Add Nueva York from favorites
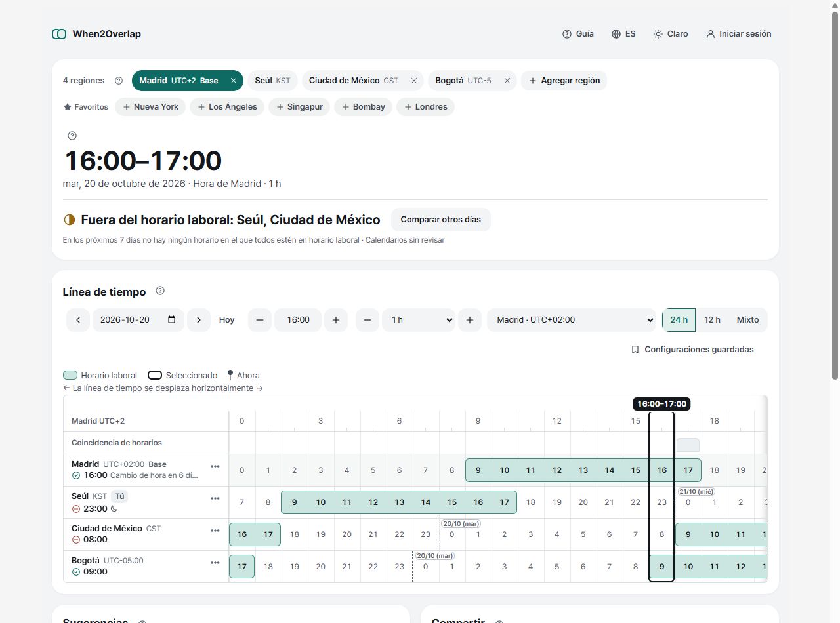 150,107
